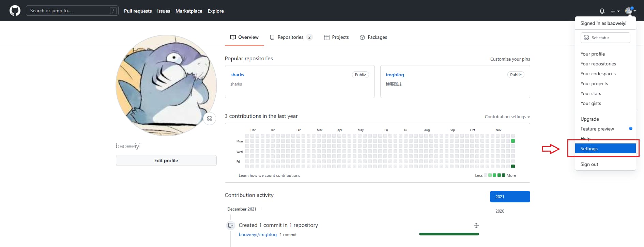Switch to the Overview tab
The image size is (644, 247).
coord(244,37)
